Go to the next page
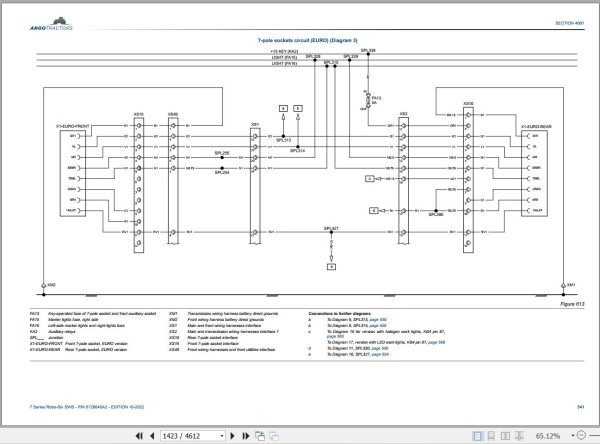The image size is (600, 444). point(232,436)
